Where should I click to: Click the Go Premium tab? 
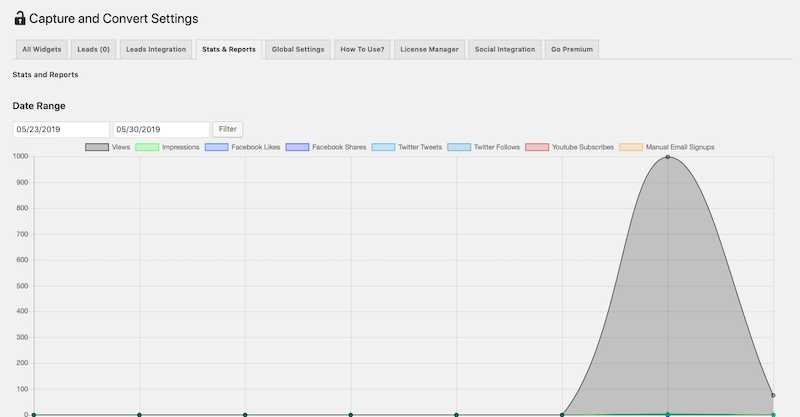(572, 49)
